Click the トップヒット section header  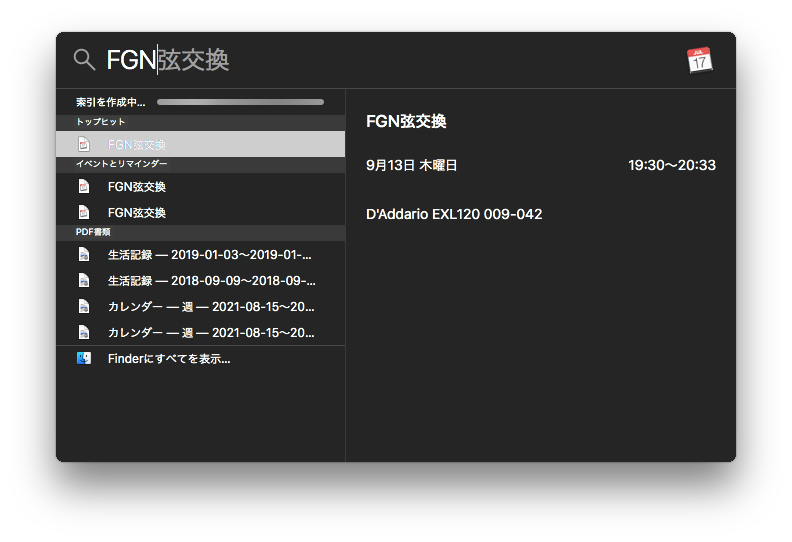pyautogui.click(x=201, y=122)
